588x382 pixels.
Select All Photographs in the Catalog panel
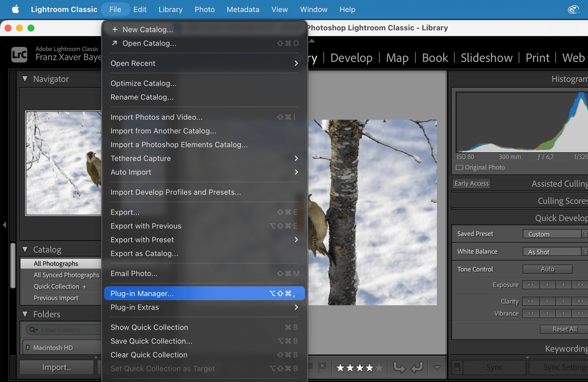point(56,263)
